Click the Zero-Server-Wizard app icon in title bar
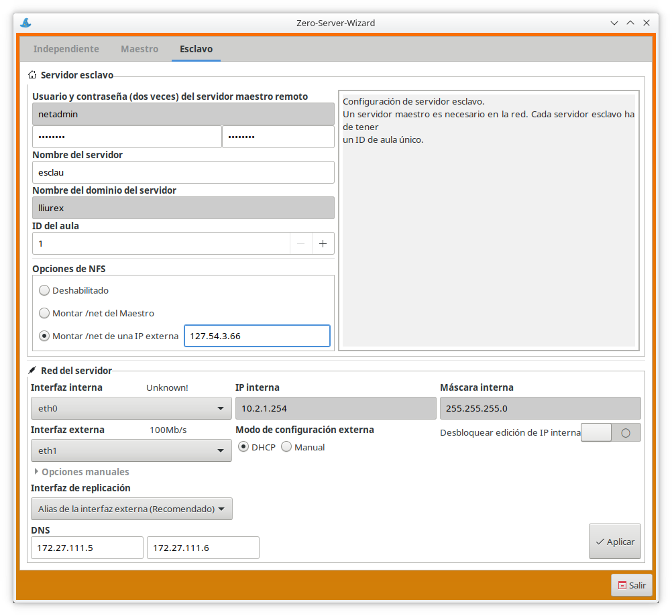672x616 pixels. [x=25, y=23]
